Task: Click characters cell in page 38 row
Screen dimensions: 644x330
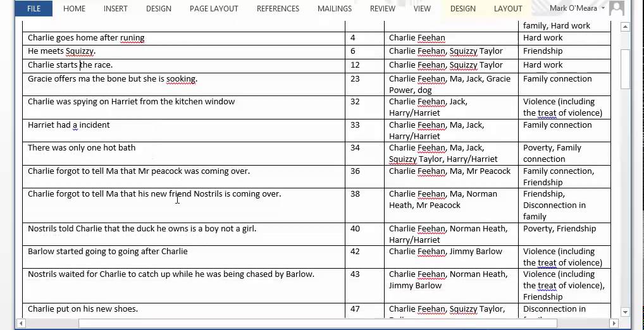Action: point(451,205)
